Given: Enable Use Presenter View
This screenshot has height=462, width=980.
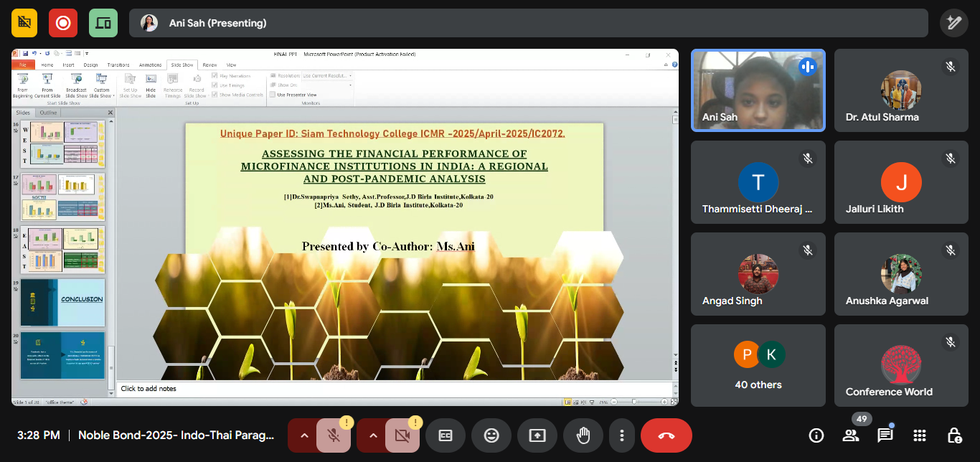Looking at the screenshot, I should [272, 95].
